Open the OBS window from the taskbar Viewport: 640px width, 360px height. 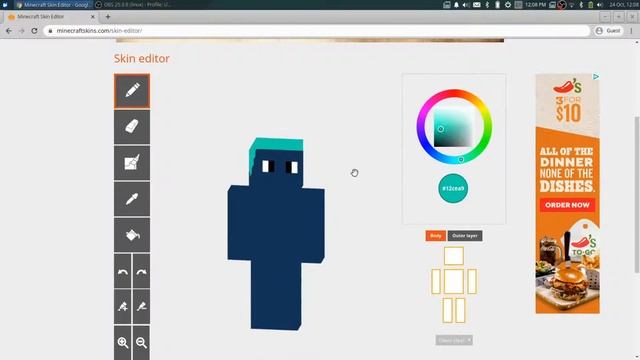(x=134, y=5)
